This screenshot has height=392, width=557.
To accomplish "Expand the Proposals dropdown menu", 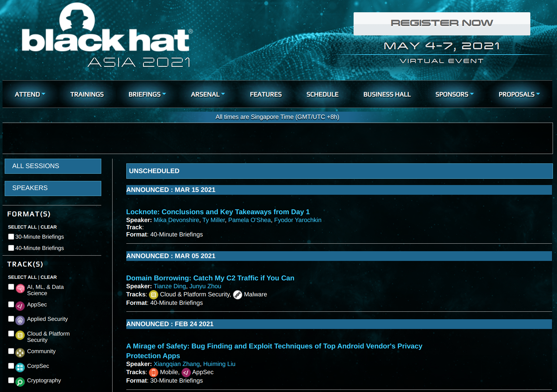I will [519, 94].
